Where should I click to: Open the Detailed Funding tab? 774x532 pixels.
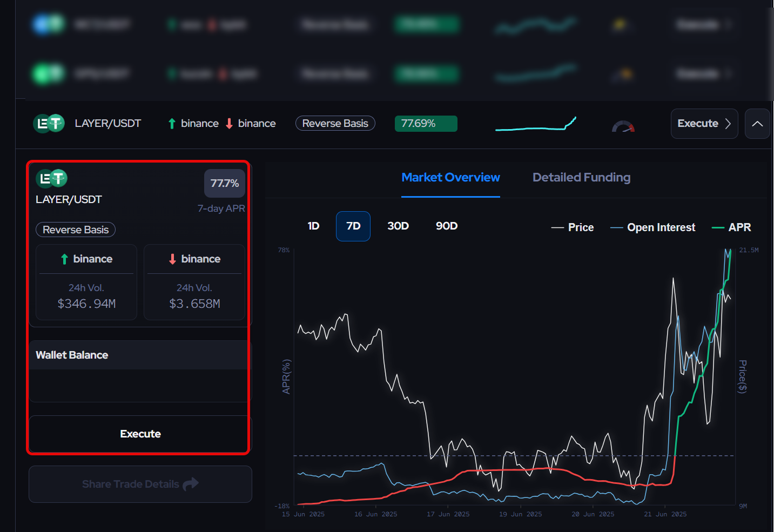click(x=581, y=178)
